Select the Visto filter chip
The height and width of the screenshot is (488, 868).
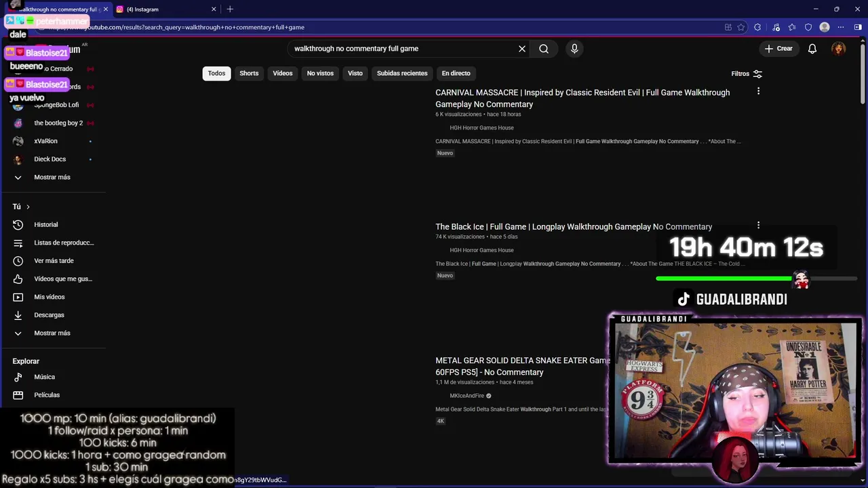point(355,73)
